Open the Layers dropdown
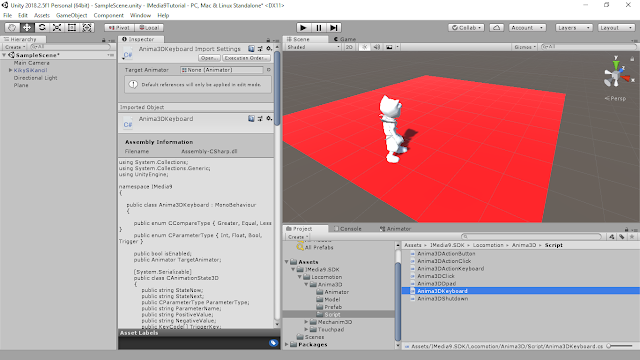This screenshot has width=640, height=360. [x=574, y=28]
